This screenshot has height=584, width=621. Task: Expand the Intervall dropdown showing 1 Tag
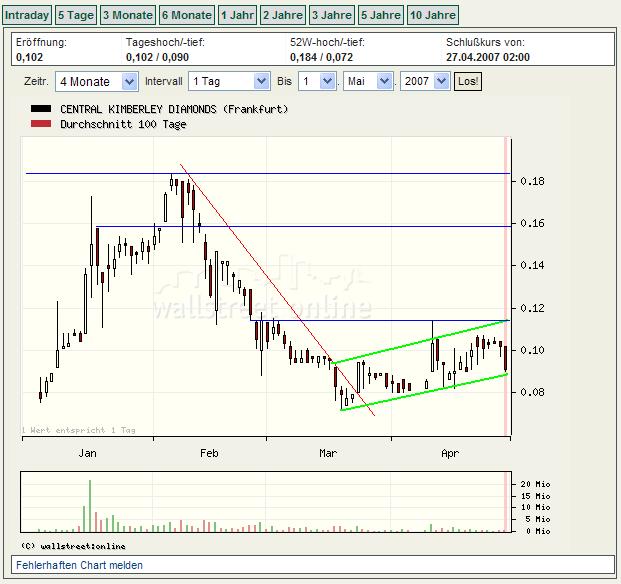(x=228, y=81)
